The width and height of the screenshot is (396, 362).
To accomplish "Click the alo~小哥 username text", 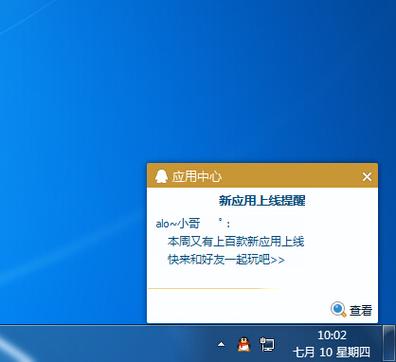I will click(x=178, y=223).
